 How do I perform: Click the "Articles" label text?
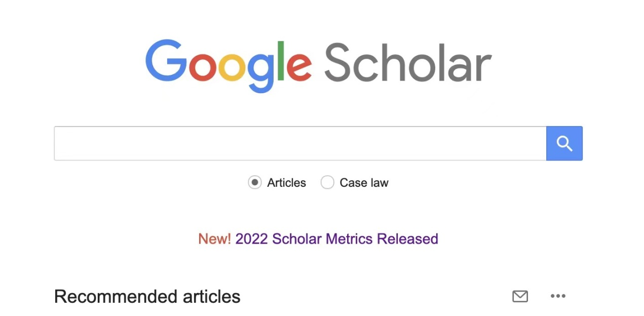286,183
